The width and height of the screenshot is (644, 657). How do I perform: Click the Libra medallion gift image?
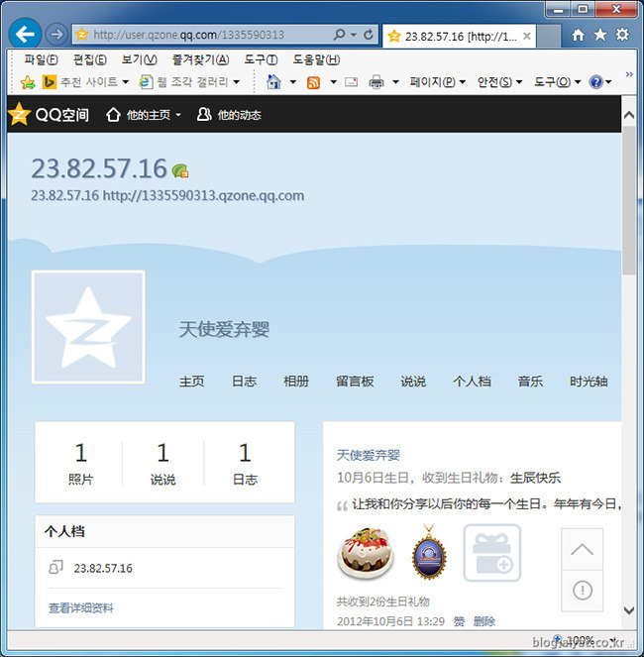tap(429, 552)
